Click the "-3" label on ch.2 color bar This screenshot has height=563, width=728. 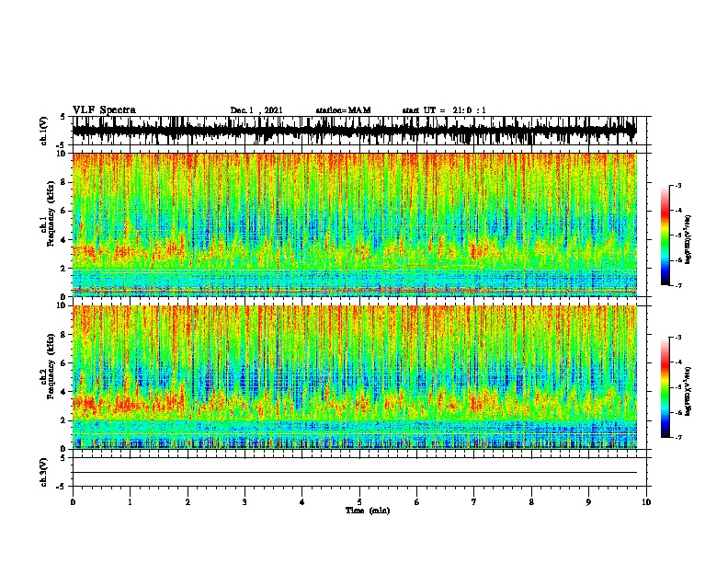[x=678, y=338]
